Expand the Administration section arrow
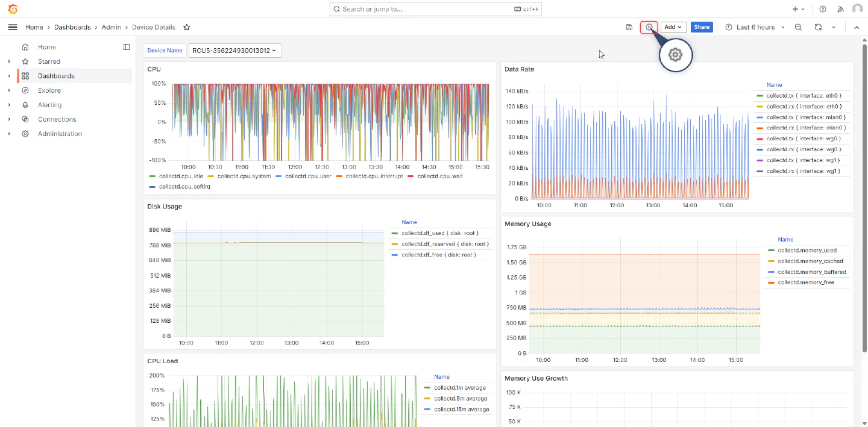This screenshot has width=868, height=427. coord(8,134)
